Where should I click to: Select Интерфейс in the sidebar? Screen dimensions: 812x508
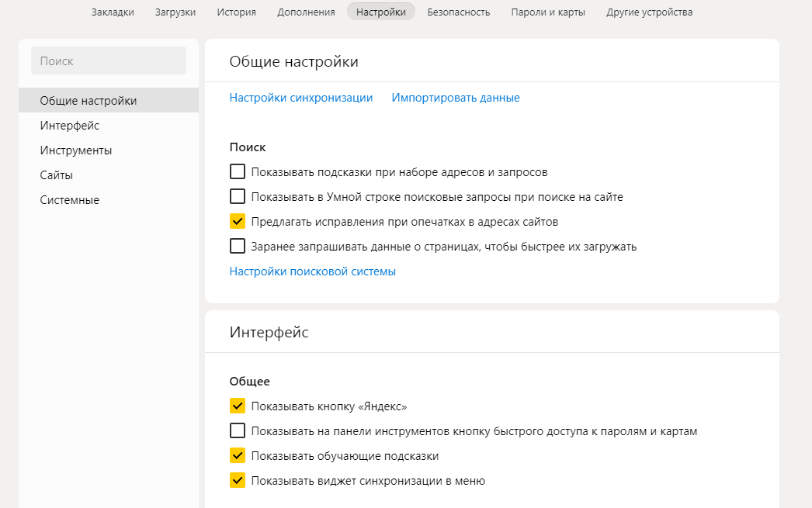click(x=70, y=126)
